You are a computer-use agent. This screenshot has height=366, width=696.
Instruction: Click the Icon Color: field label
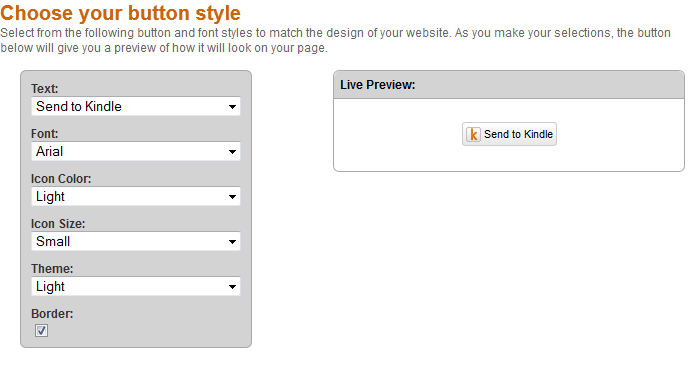point(61,178)
